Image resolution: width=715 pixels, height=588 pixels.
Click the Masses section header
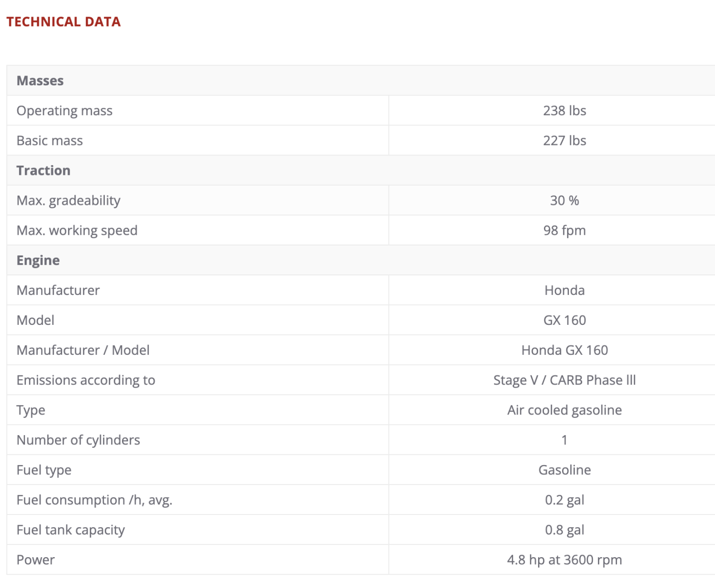tap(40, 80)
